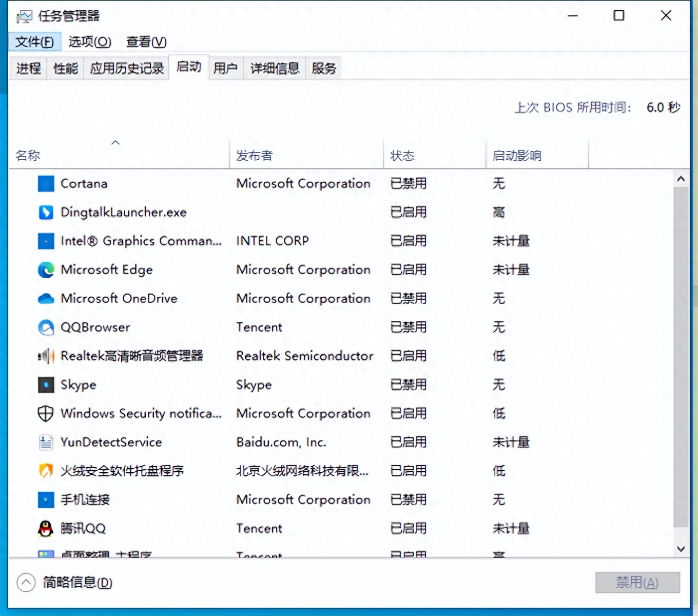Sort by the 名称 column header

119,155
